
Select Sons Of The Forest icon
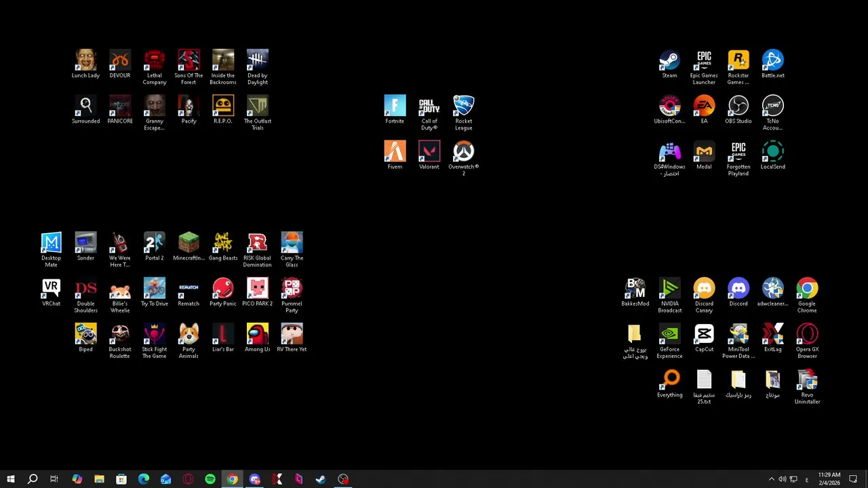[189, 67]
